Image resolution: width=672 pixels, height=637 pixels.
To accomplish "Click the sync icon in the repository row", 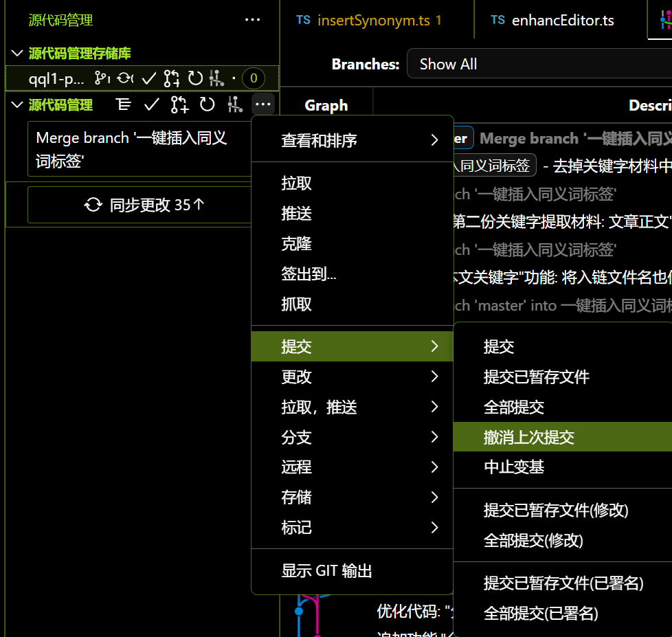I will point(125,78).
